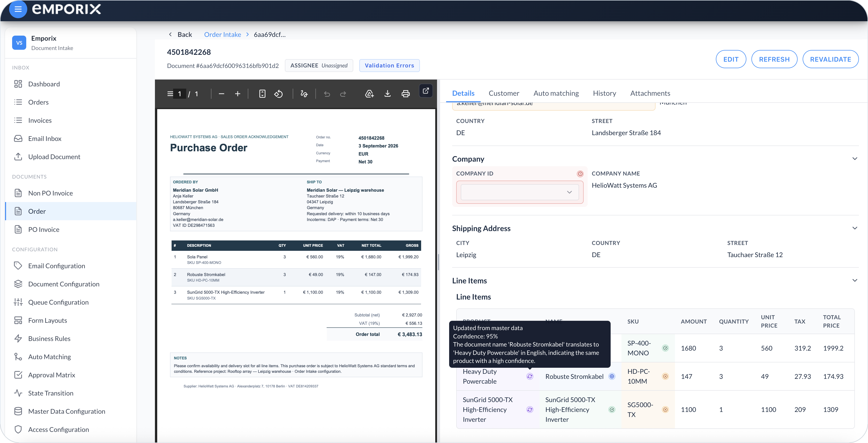Collapse the Company section chevron
The width and height of the screenshot is (868, 443).
(x=855, y=159)
